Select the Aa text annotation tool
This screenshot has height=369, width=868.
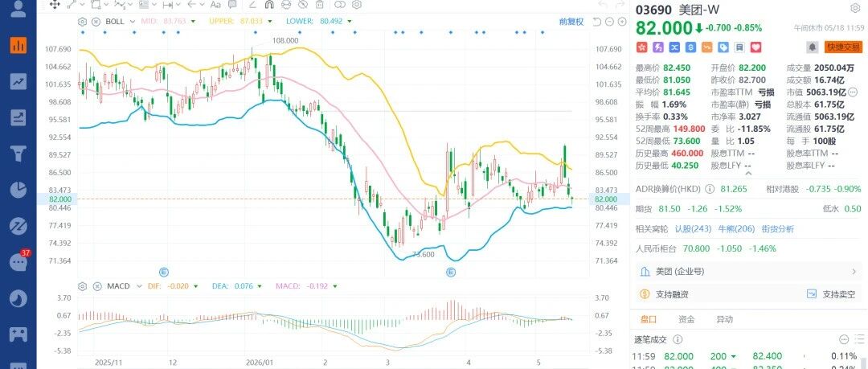coord(215,5)
